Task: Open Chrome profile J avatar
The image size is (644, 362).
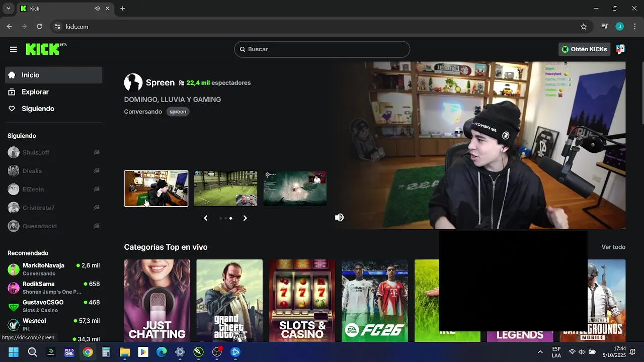Action: click(x=620, y=27)
